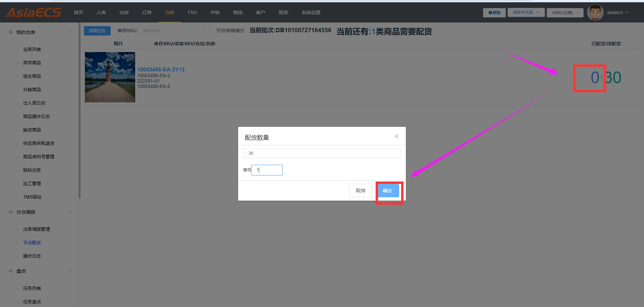Image resolution: width=644 pixels, height=307 pixels.
Task: Confirm with the 确定 button
Action: (x=388, y=191)
